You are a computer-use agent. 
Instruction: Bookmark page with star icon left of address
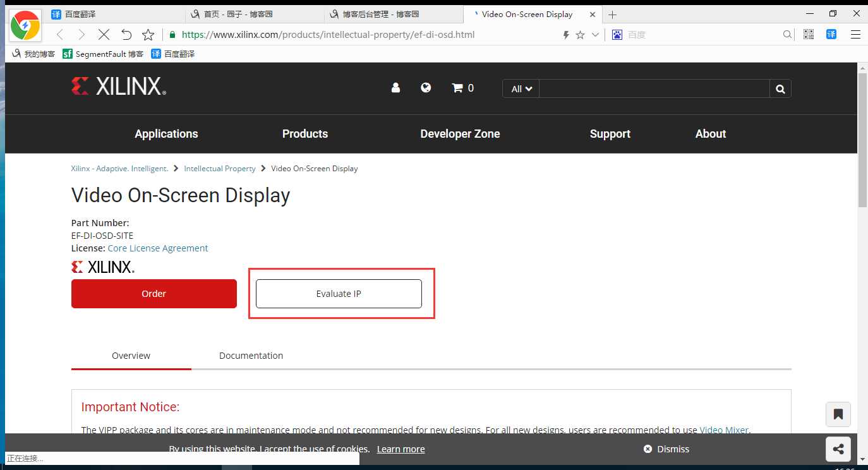coord(148,35)
